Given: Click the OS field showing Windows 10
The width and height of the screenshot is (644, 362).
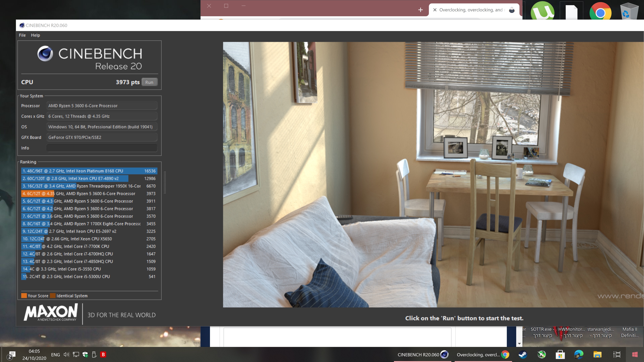Looking at the screenshot, I should point(102,127).
